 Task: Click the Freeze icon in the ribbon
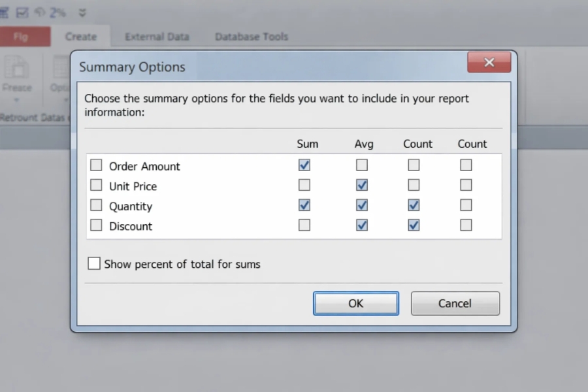17,67
